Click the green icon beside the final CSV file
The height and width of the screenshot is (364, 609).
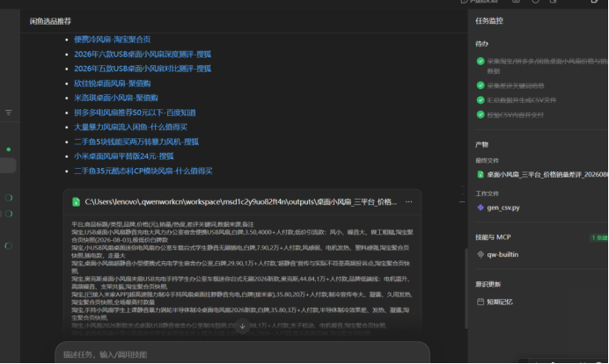[x=481, y=175]
